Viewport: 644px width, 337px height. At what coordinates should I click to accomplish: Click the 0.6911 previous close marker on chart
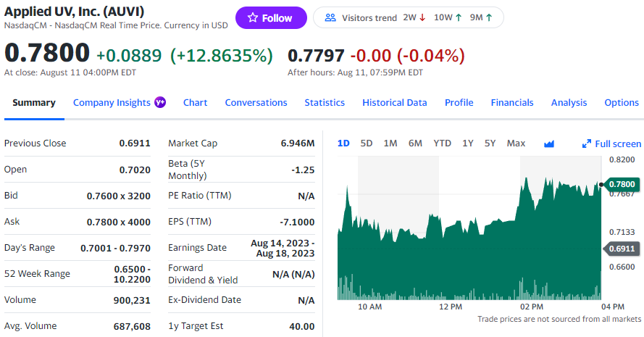[622, 249]
